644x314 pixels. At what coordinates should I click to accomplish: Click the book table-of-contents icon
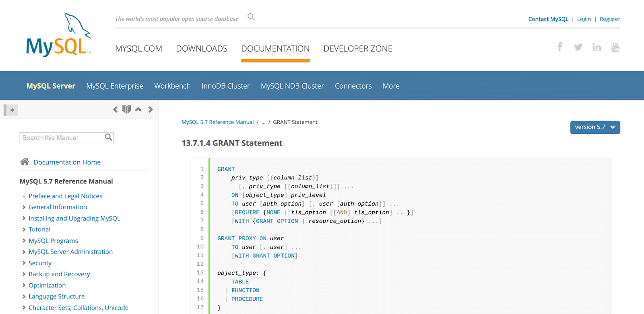click(x=127, y=109)
